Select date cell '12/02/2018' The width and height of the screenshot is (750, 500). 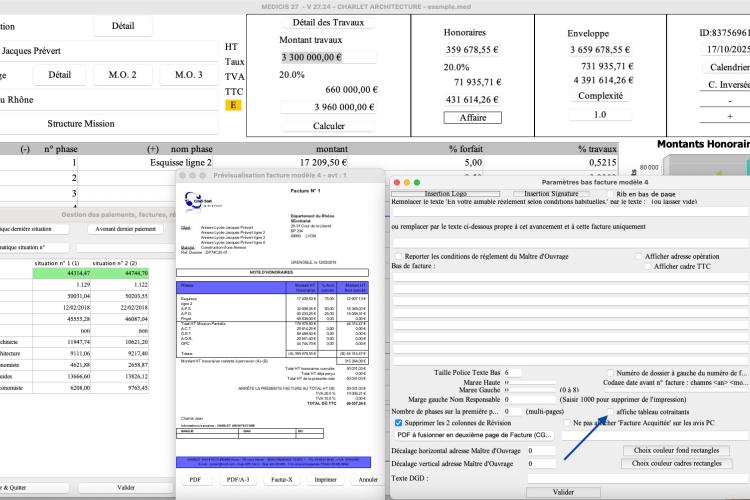(x=62, y=308)
